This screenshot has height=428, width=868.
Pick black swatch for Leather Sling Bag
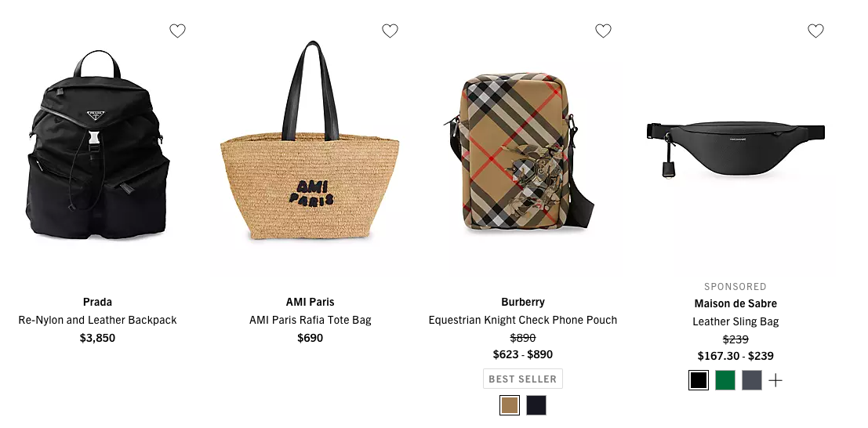699,380
